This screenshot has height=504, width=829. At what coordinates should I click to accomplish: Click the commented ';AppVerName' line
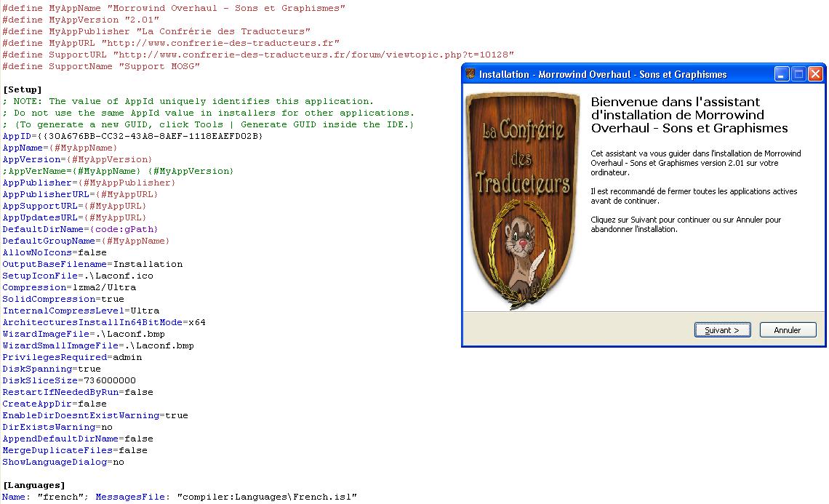(x=118, y=171)
